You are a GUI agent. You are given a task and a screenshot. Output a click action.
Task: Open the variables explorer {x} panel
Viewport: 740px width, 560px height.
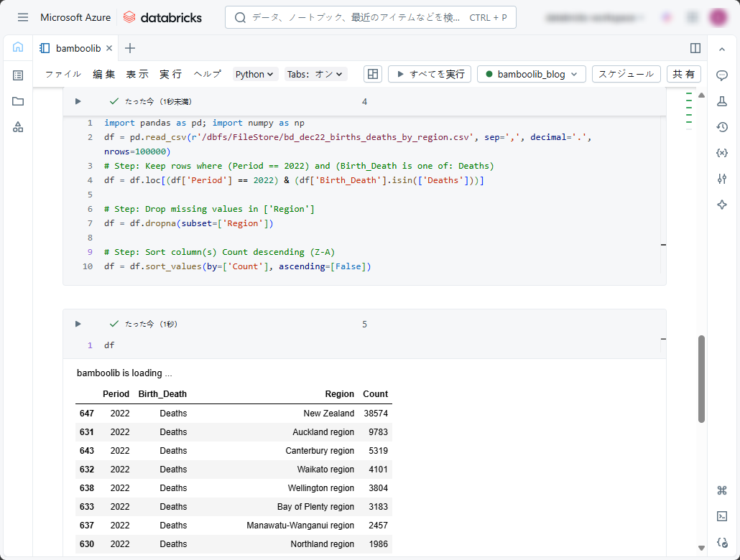pyautogui.click(x=722, y=153)
